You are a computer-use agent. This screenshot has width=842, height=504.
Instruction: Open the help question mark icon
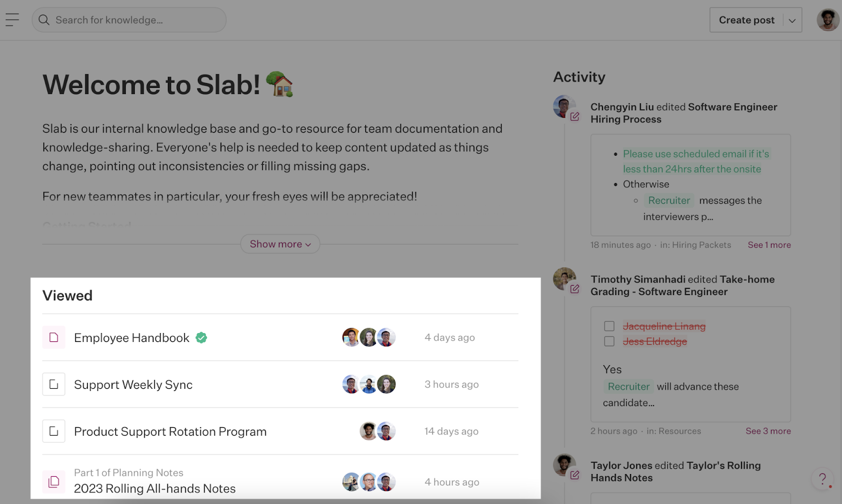click(x=823, y=479)
